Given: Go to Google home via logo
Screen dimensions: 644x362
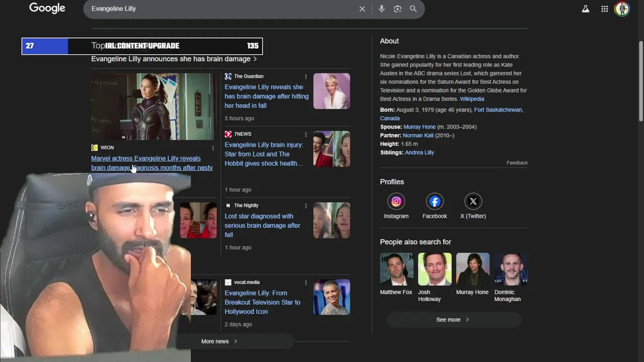Looking at the screenshot, I should click(x=47, y=9).
